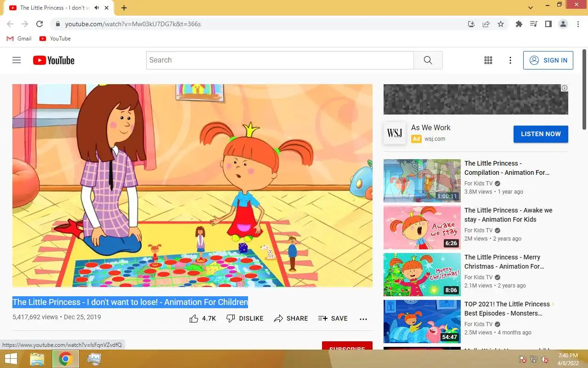
Task: Dislike the video
Action: pyautogui.click(x=245, y=318)
